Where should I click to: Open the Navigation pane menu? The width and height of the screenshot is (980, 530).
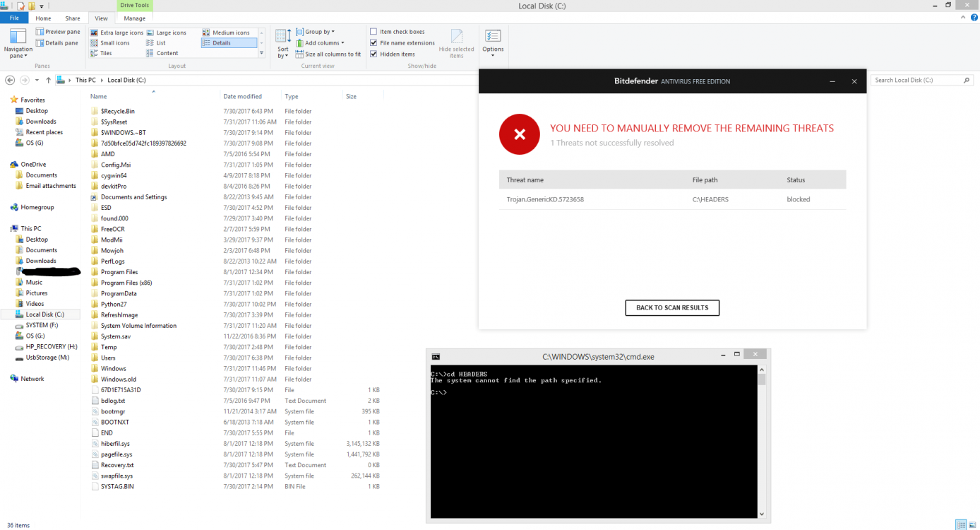18,43
